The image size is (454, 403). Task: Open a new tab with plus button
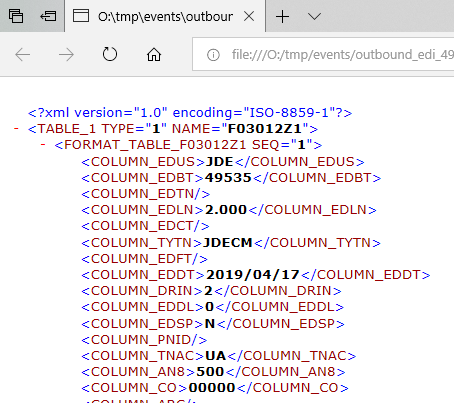pyautogui.click(x=282, y=16)
